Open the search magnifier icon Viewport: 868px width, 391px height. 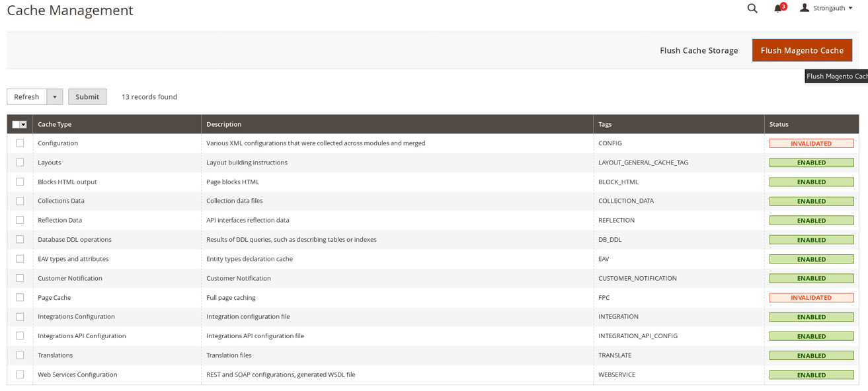coord(752,9)
